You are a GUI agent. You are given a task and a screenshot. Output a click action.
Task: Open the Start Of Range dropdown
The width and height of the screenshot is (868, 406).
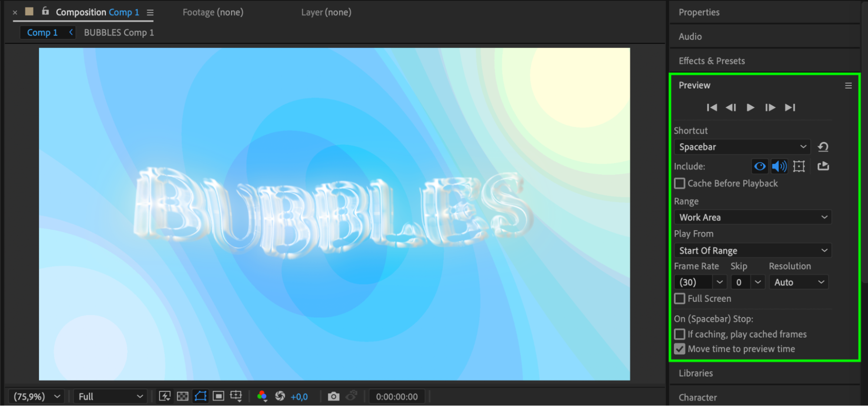[752, 251]
